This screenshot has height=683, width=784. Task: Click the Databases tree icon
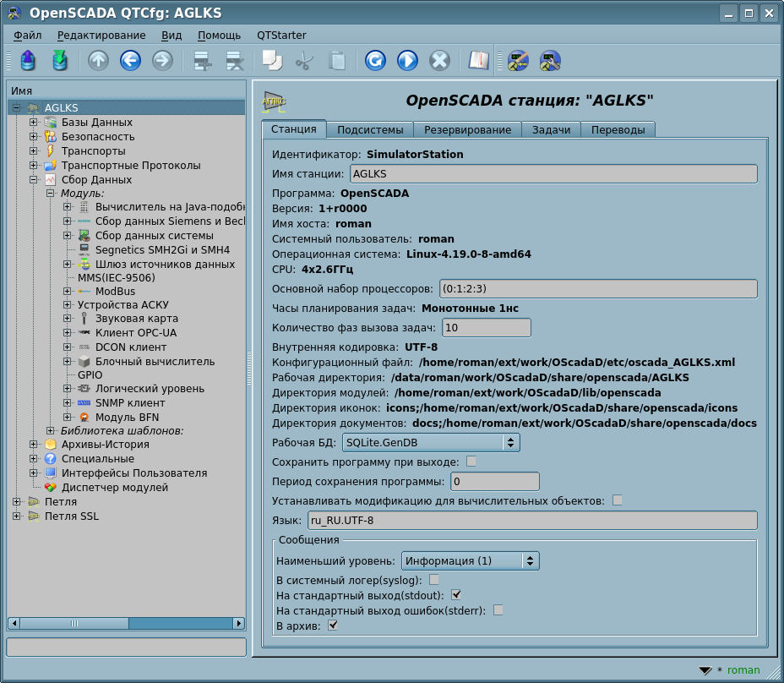point(50,123)
